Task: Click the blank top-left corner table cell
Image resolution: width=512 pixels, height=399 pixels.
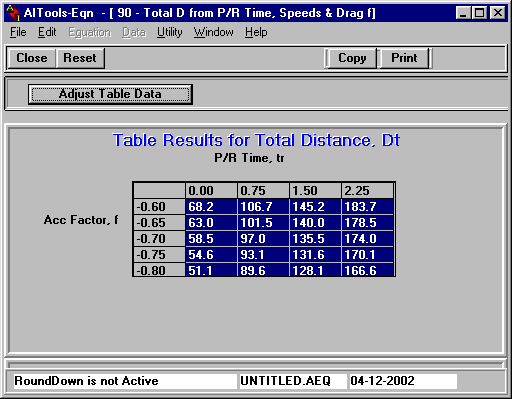Action: click(159, 191)
